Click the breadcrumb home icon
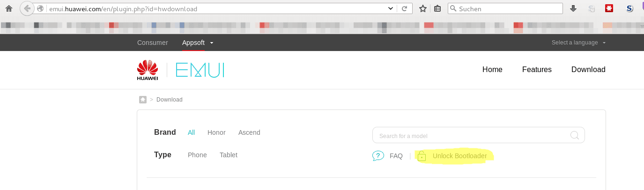Screen dimensions: 644x190 (143, 100)
